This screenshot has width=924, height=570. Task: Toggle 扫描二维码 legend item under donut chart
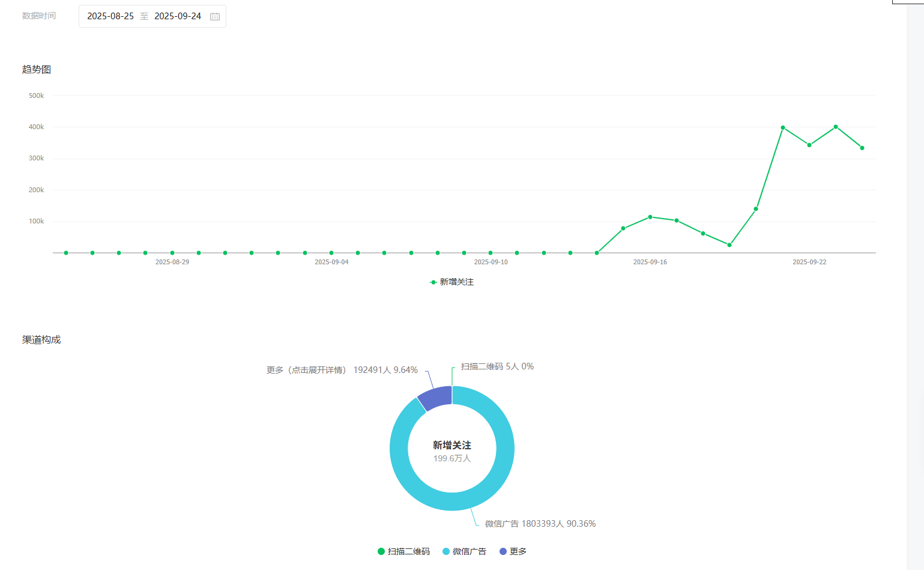click(x=403, y=551)
